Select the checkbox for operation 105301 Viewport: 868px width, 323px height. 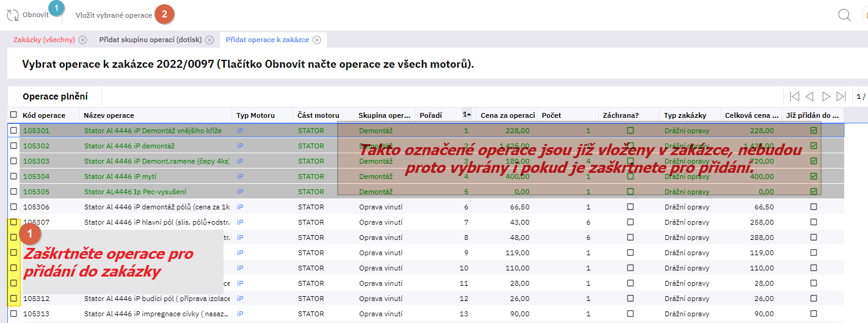tap(13, 131)
